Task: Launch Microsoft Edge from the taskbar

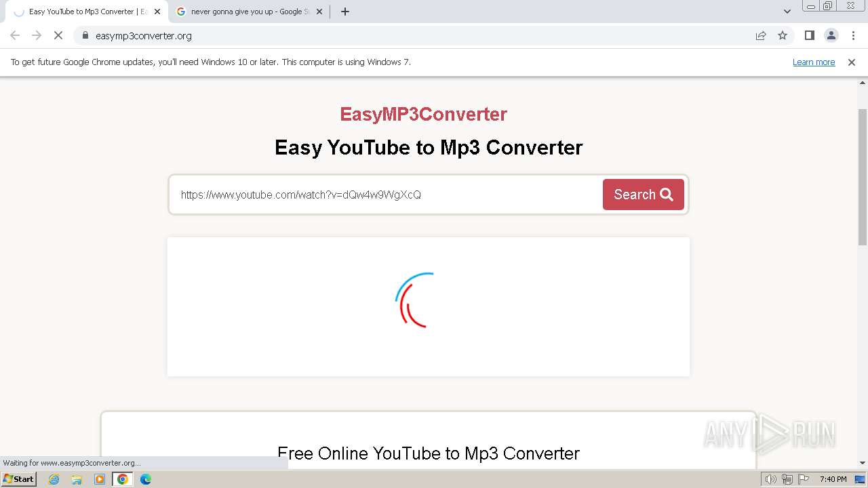Action: [x=146, y=479]
